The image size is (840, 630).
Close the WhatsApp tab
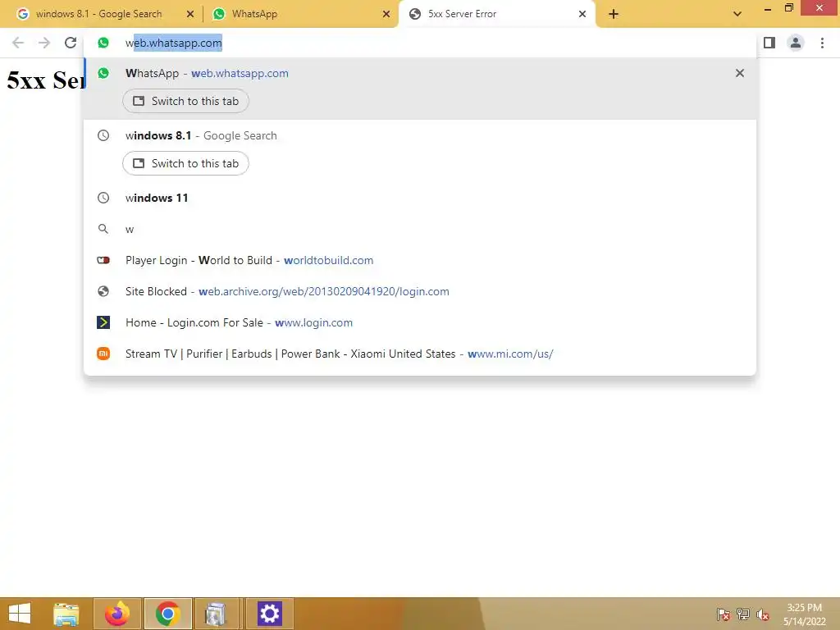[386, 14]
